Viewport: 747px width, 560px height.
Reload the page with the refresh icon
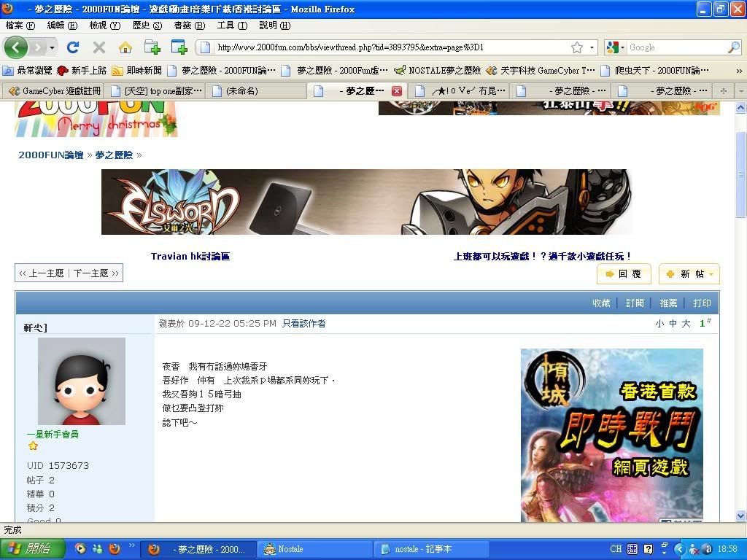pos(73,47)
